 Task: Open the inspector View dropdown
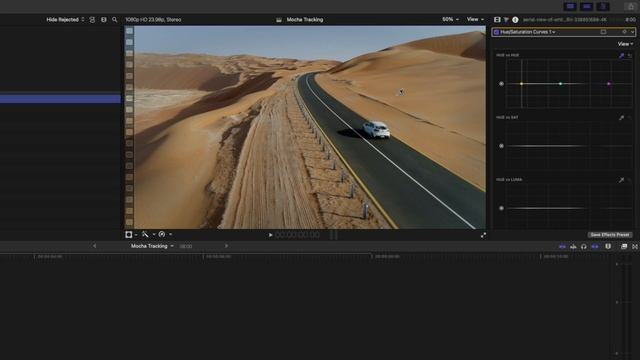tap(625, 44)
